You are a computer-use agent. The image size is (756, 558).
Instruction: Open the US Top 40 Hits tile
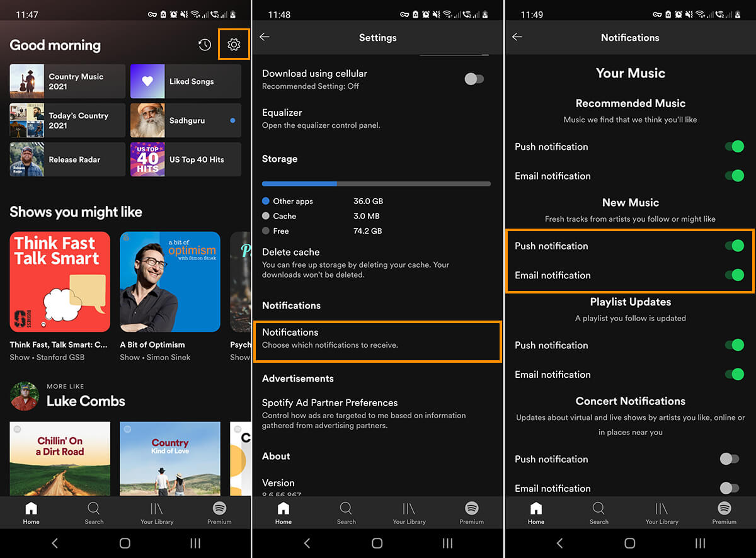(x=186, y=159)
